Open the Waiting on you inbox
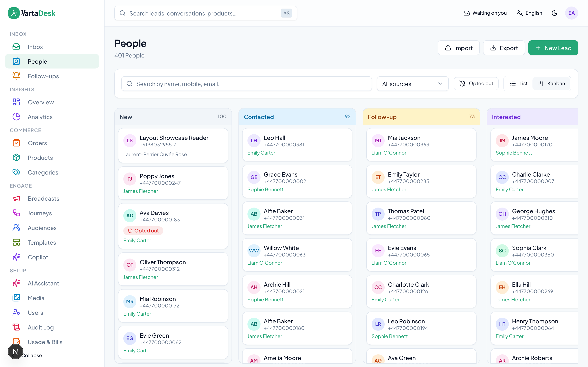 pyautogui.click(x=485, y=13)
